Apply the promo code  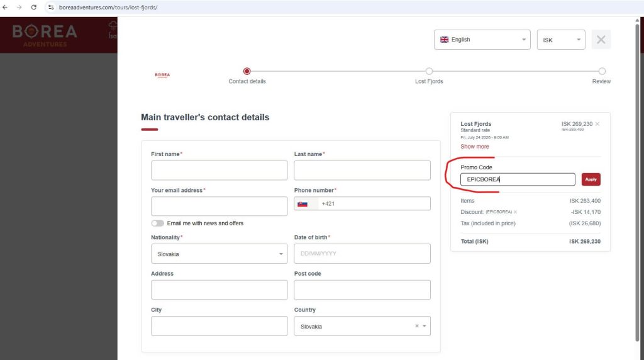591,179
